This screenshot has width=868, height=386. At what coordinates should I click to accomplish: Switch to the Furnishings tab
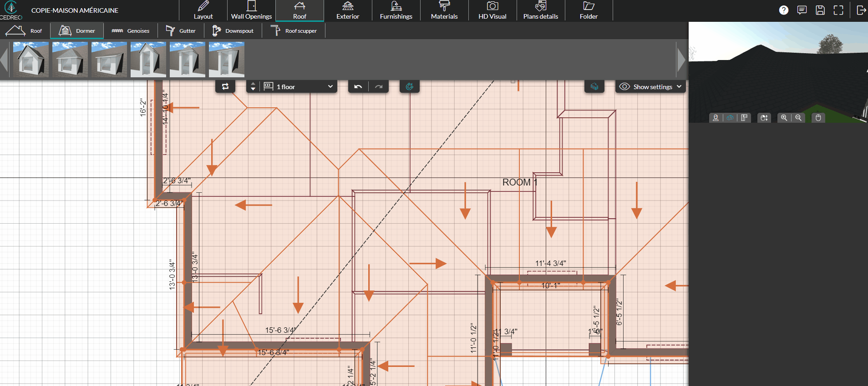[x=396, y=10]
